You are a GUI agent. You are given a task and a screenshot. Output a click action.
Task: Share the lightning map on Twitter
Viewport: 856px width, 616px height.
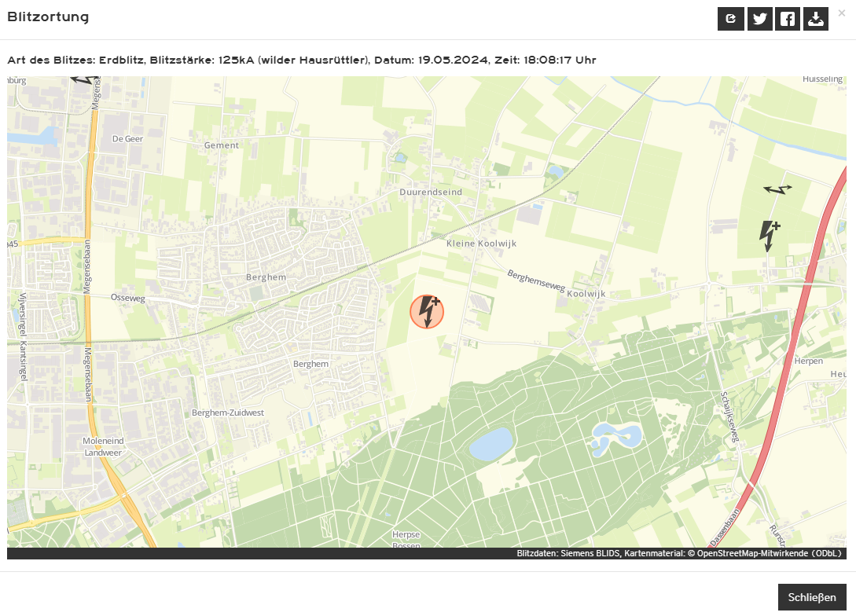point(759,19)
